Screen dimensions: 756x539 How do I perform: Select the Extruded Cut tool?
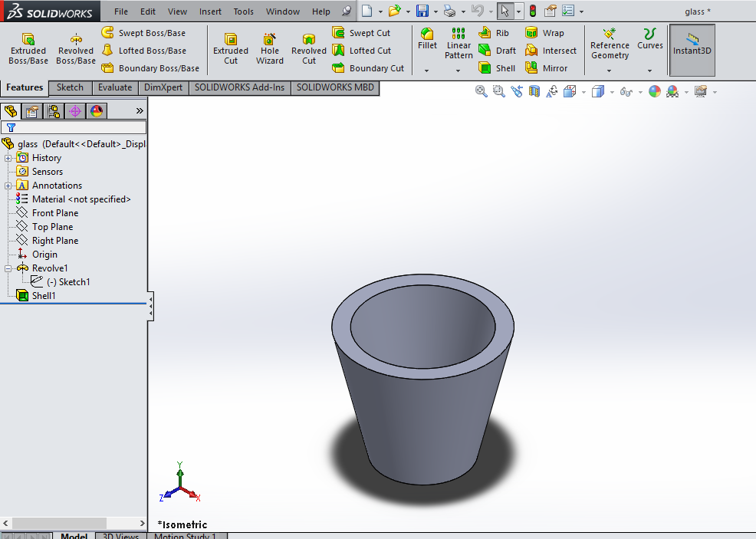pos(231,48)
